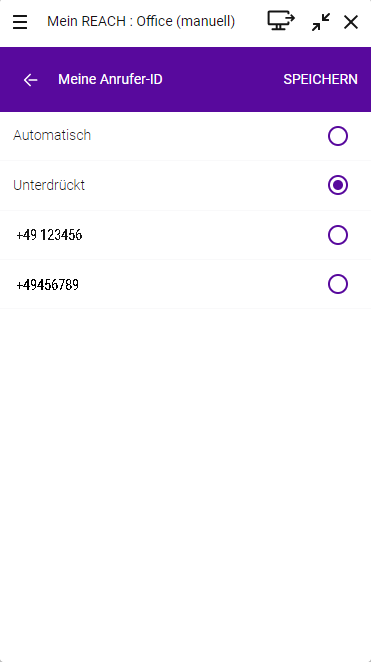Image resolution: width=371 pixels, height=662 pixels.
Task: Close the panel with the X icon
Action: click(351, 22)
